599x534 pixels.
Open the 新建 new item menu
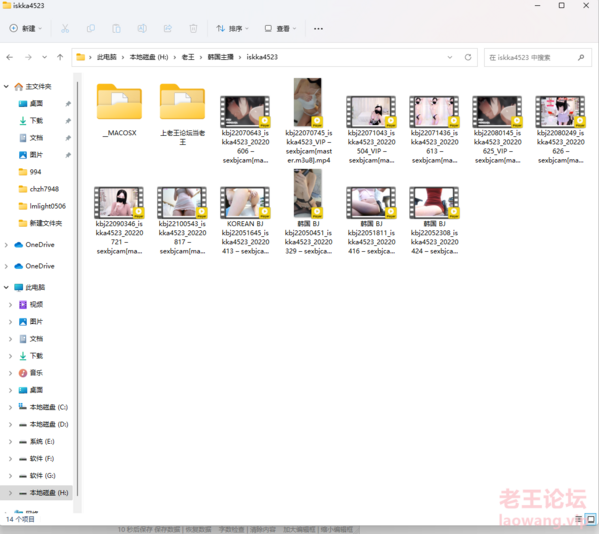[26, 29]
